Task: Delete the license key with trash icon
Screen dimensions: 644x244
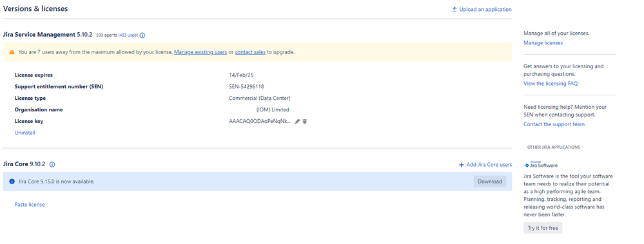Action: 305,122
